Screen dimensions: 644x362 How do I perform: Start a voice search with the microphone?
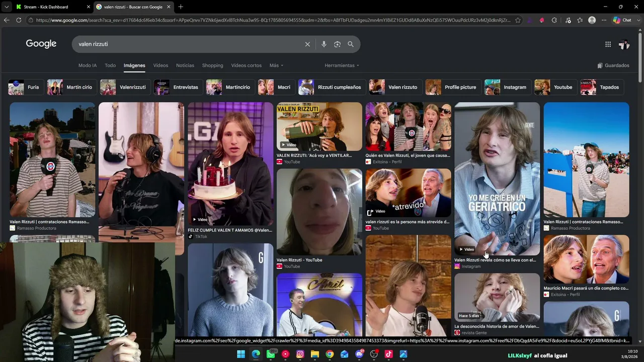[x=324, y=44]
